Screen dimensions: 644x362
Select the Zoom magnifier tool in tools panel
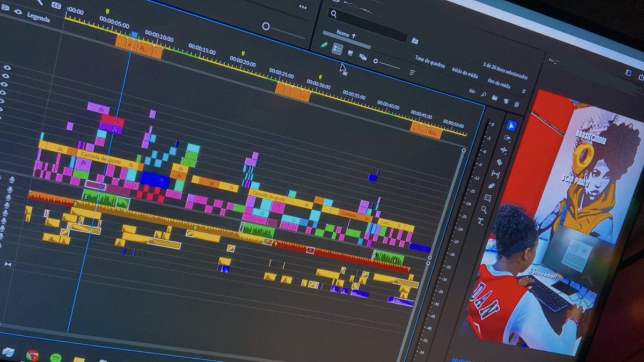pos(484,210)
